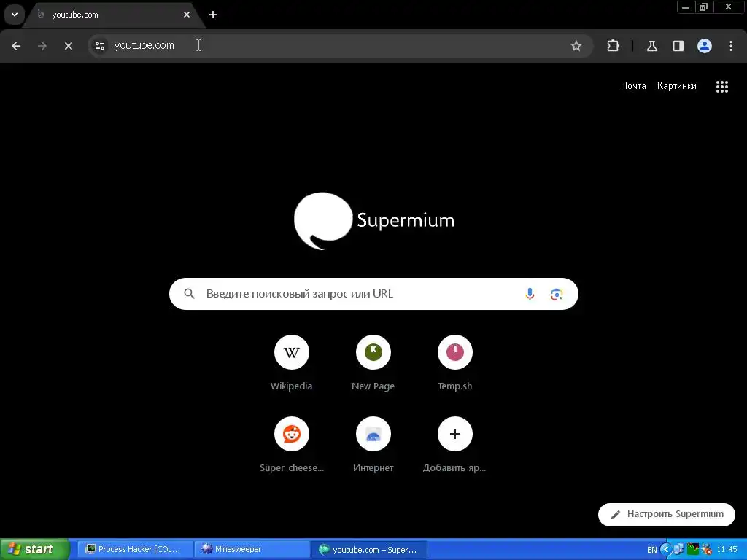Image resolution: width=747 pixels, height=560 pixels.
Task: Go forward with the arrow button
Action: [x=42, y=46]
